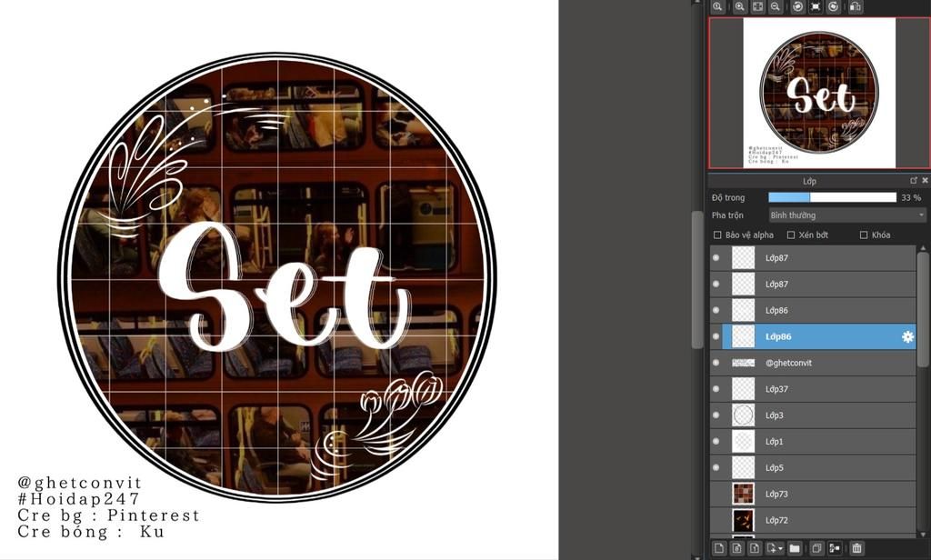Click the @ghetconvit text layer thumbnail
The height and width of the screenshot is (560, 931).
[x=744, y=363]
